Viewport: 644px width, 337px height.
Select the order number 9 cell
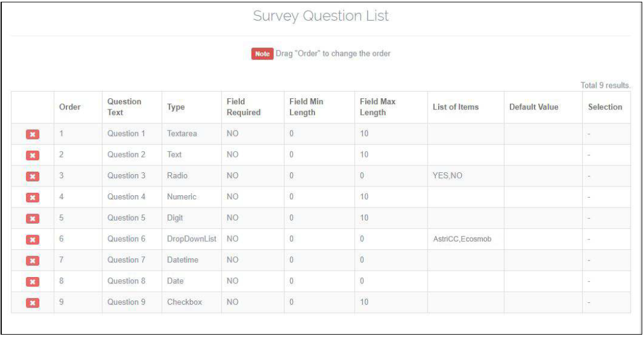coord(62,302)
